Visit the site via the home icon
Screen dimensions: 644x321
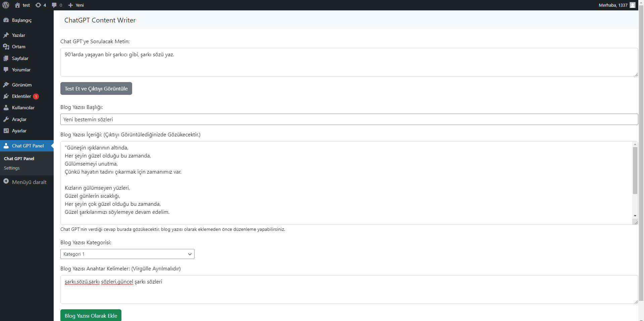pos(17,5)
